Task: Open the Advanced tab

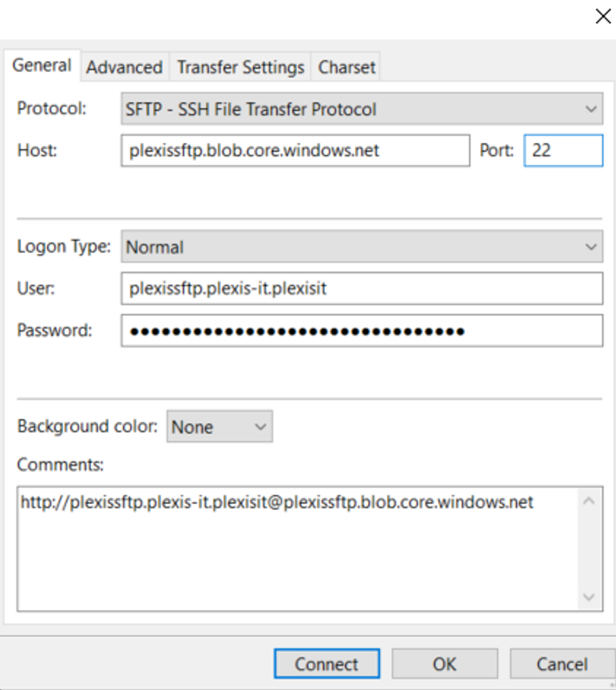Action: click(x=124, y=67)
